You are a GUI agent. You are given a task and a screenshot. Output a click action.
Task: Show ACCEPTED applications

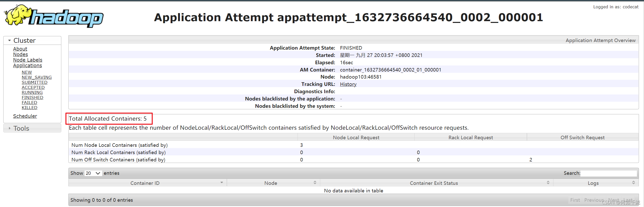pyautogui.click(x=33, y=87)
